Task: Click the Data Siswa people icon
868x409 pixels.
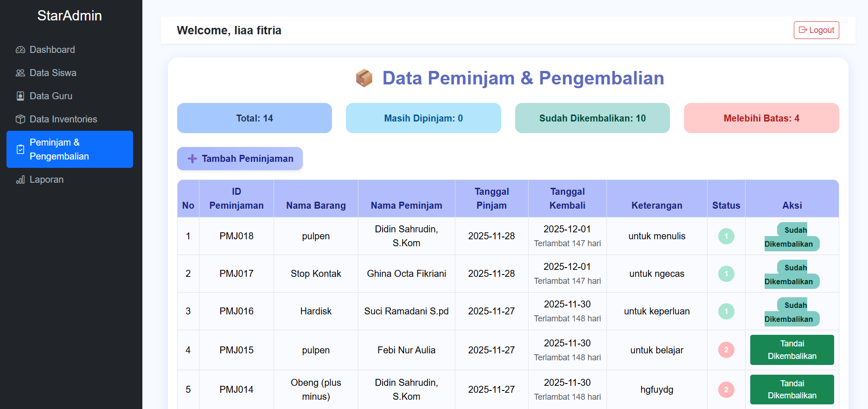Action: 20,73
